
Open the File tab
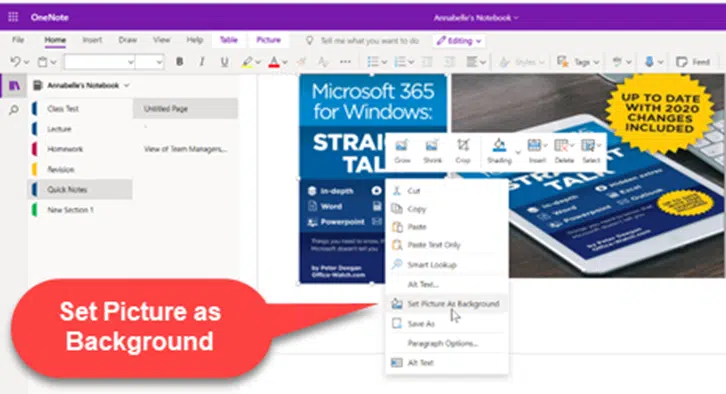(18, 40)
